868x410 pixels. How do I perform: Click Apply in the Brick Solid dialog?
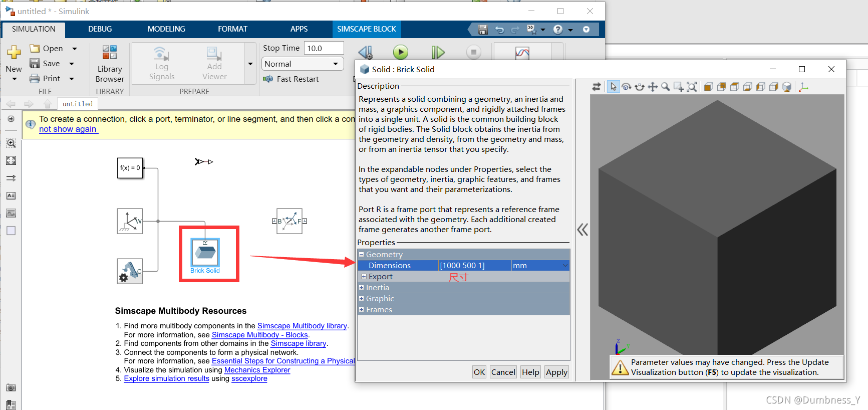coord(556,372)
